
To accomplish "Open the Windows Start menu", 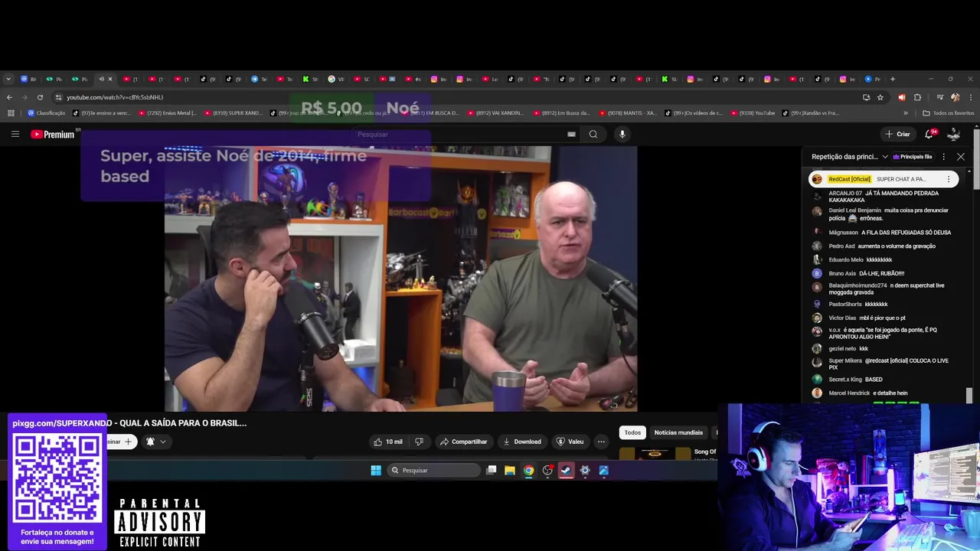I will (376, 471).
